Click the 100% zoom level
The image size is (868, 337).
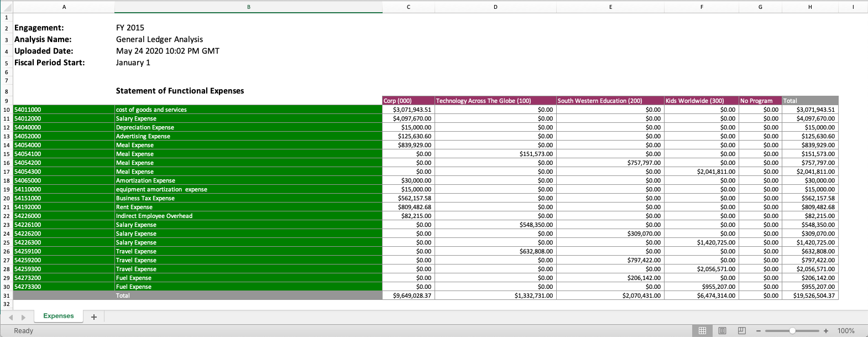point(846,331)
